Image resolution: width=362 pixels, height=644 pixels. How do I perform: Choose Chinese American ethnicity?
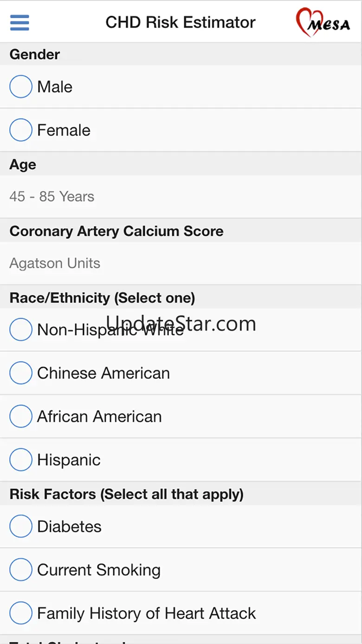[x=21, y=373]
